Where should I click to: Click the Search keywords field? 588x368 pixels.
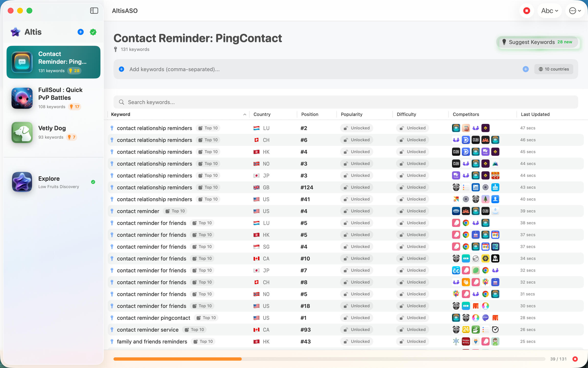[x=345, y=102]
